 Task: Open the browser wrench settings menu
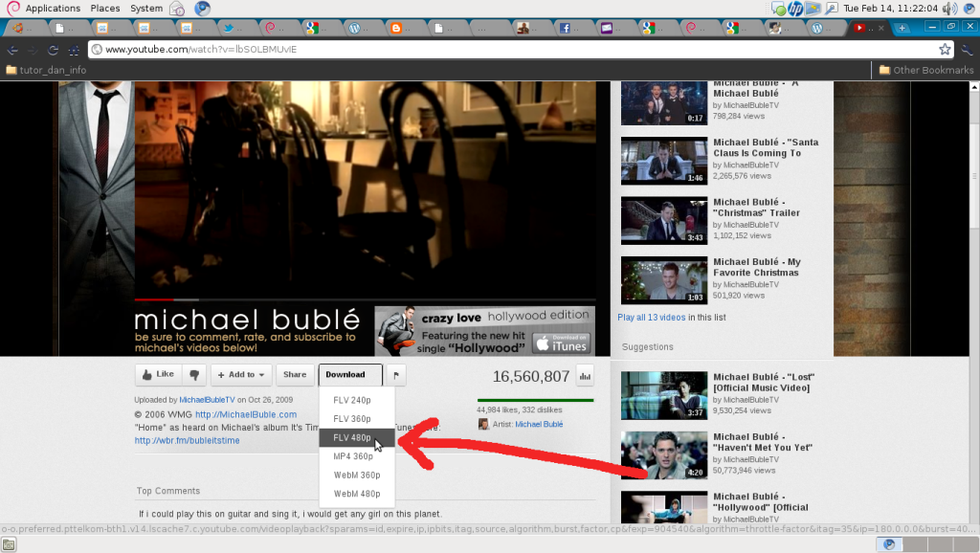tap(967, 50)
